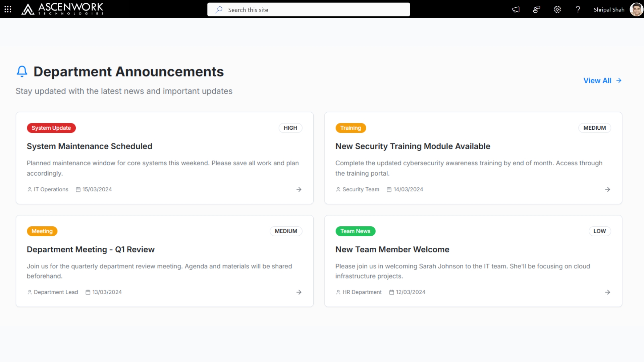This screenshot has height=362, width=644.
Task: Click the Training orange tag
Action: pyautogui.click(x=351, y=128)
